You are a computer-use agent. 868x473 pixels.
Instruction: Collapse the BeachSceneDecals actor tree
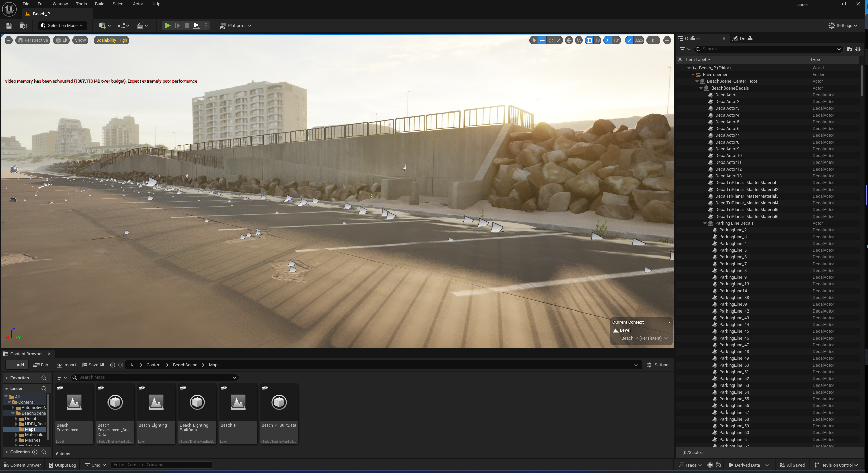701,88
